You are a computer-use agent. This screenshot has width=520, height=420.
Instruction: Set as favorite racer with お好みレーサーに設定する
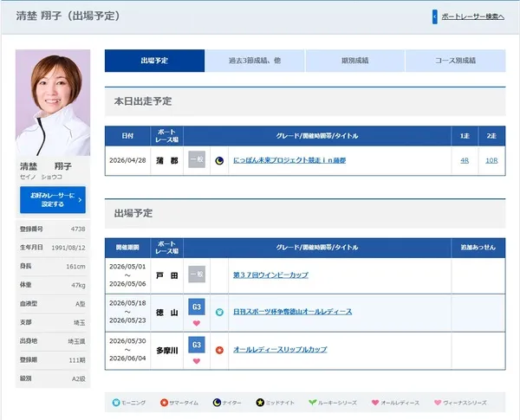pyautogui.click(x=53, y=199)
